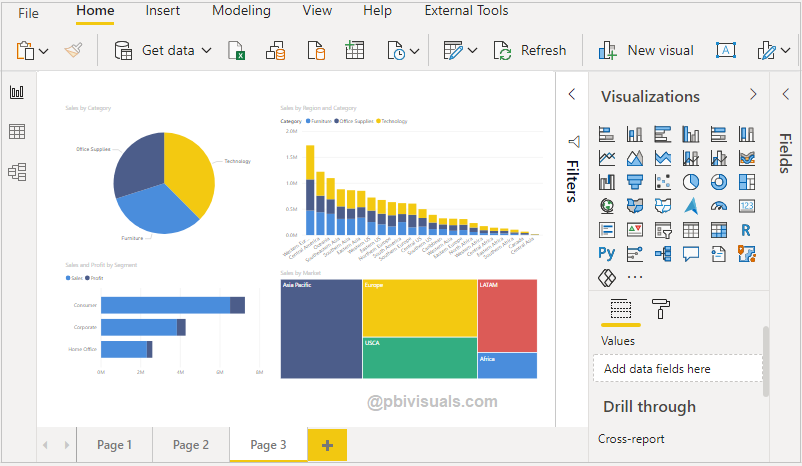Click the Text box icon in ribbon
The height and width of the screenshot is (466, 802).
726,50
